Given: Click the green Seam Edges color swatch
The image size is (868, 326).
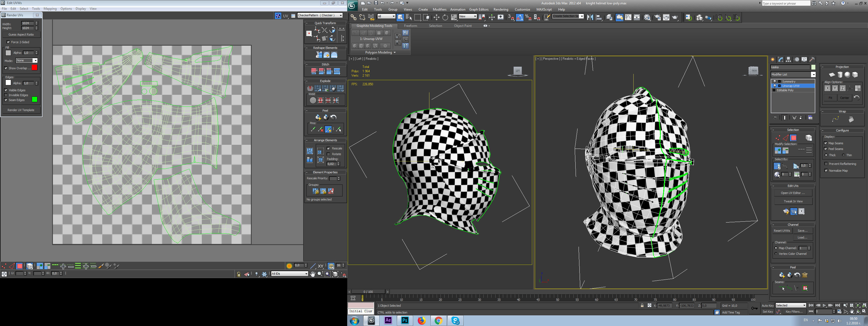Looking at the screenshot, I should click(34, 99).
